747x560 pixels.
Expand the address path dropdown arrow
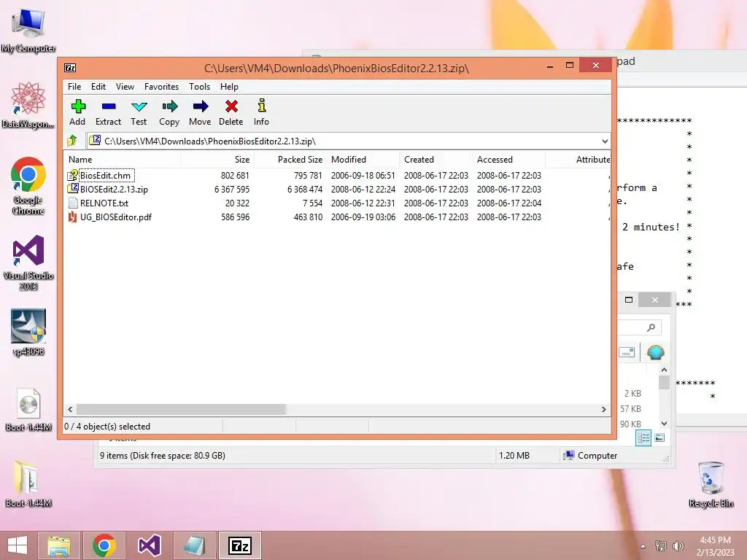click(605, 141)
